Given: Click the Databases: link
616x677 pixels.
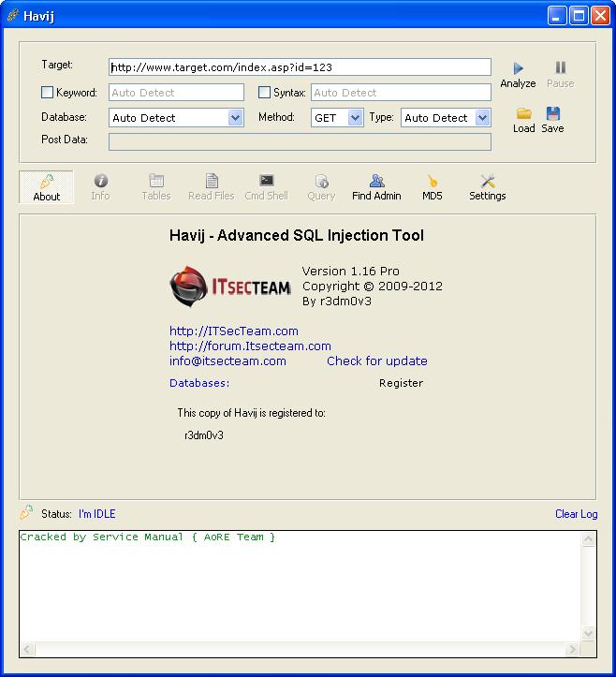Looking at the screenshot, I should (199, 383).
